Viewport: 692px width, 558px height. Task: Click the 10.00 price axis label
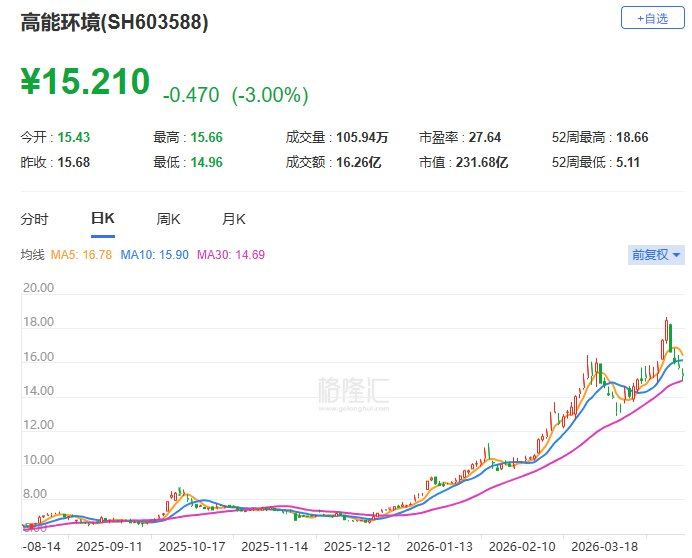38,460
